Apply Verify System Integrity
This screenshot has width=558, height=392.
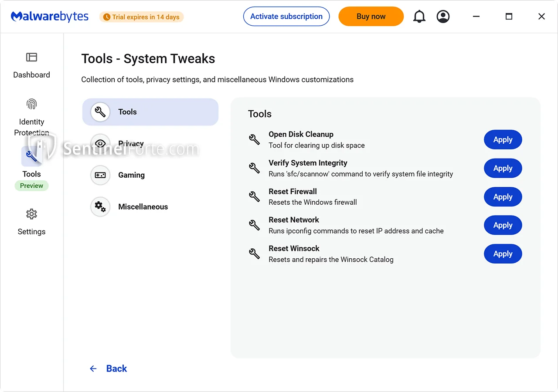[503, 168]
